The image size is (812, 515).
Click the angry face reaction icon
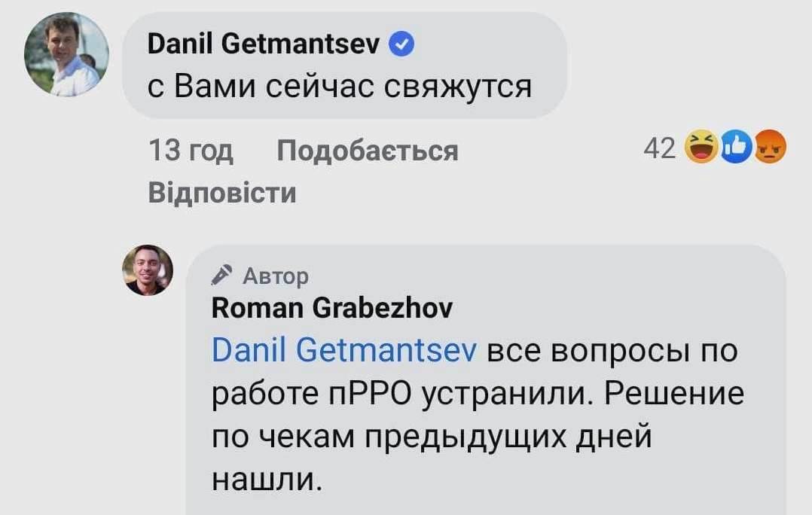pyautogui.click(x=769, y=147)
